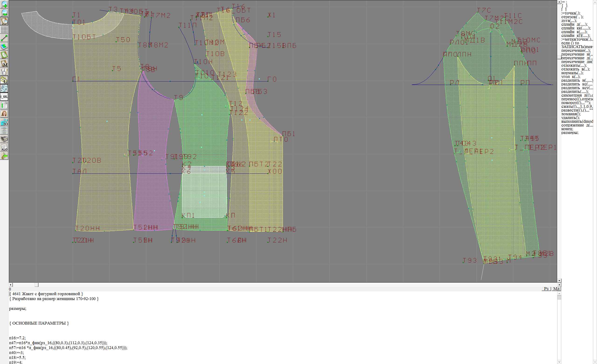Insert the 'отрезок( , );' command from list
Viewport: 597px width, 364px height.
572,17
